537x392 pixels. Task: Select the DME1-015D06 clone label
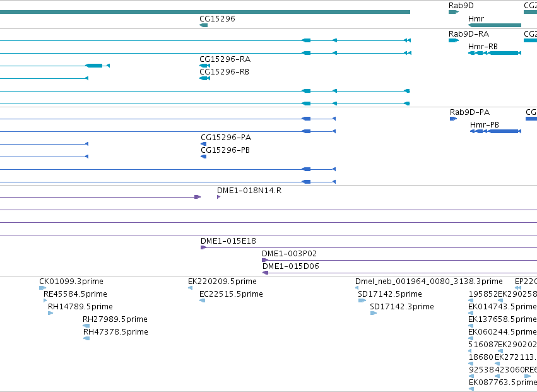point(291,266)
